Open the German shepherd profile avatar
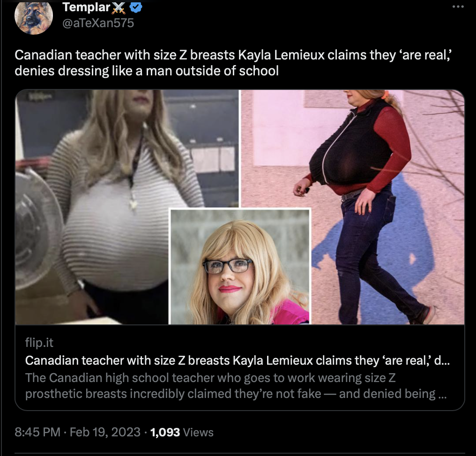Screen dimensions: 476x456 tap(33, 18)
